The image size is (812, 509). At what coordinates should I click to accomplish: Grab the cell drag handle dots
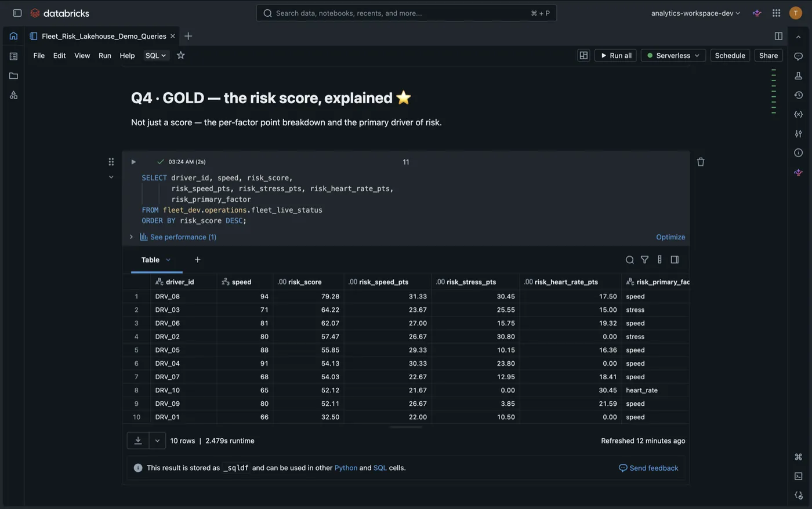111,162
